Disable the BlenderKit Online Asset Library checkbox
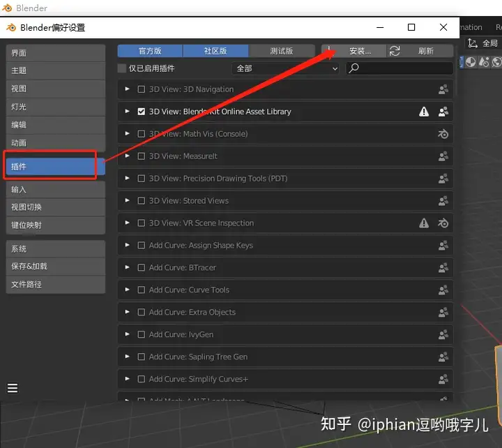The height and width of the screenshot is (448, 502). pyautogui.click(x=141, y=112)
